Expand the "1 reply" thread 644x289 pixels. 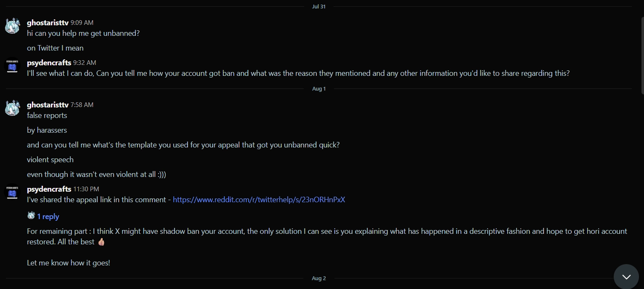point(48,217)
